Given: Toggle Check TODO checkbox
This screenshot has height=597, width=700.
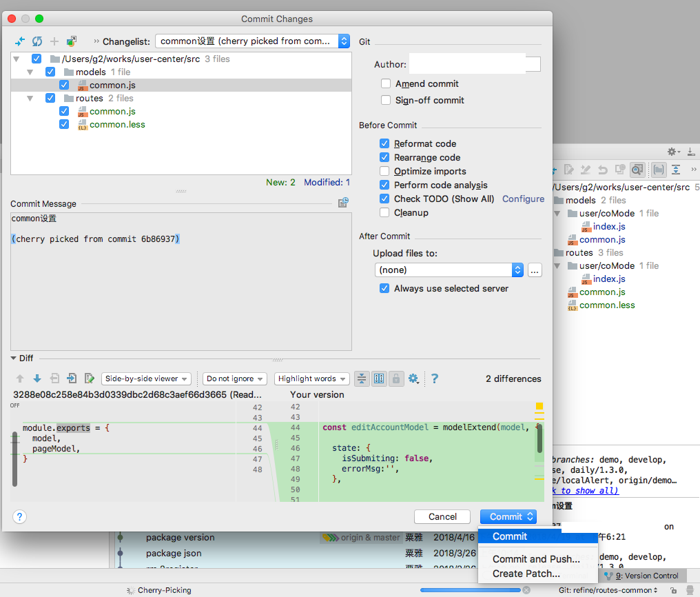Looking at the screenshot, I should [384, 199].
